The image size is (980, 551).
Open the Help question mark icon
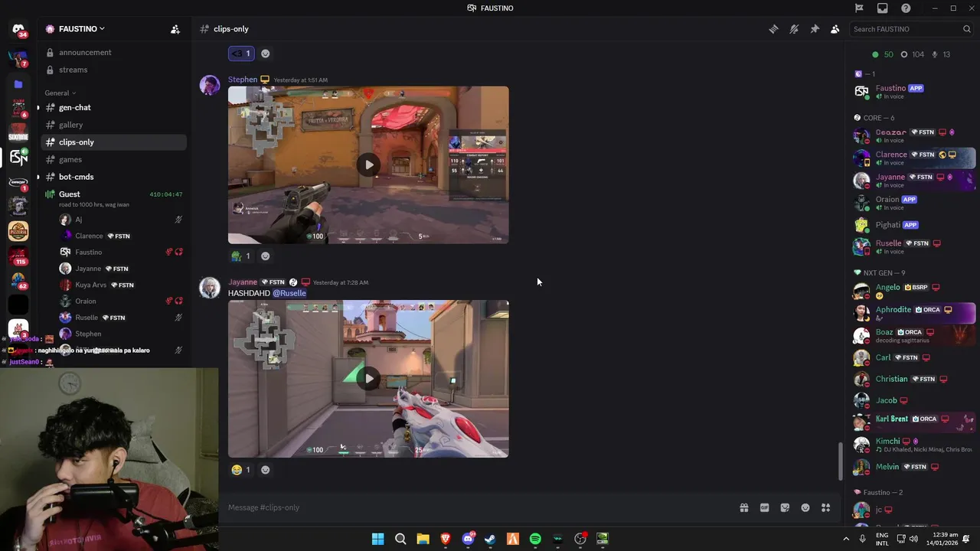point(906,8)
